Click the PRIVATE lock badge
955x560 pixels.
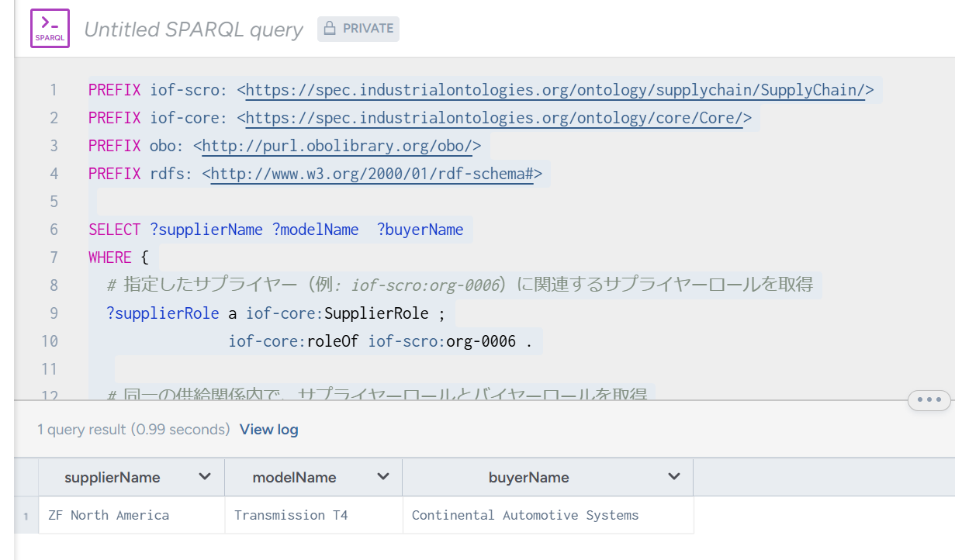coord(358,29)
